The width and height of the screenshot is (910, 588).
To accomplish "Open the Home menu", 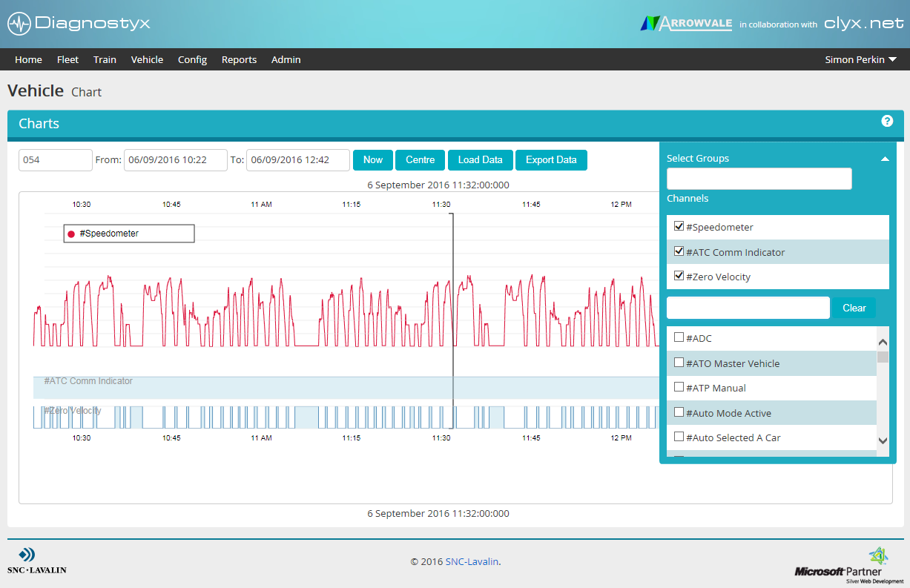I will coord(28,59).
